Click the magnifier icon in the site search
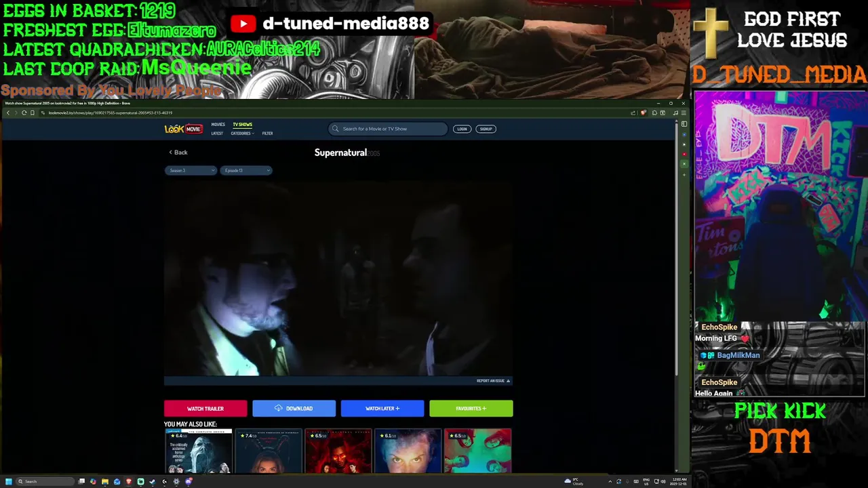Viewport: 868px width, 488px height. (x=335, y=129)
